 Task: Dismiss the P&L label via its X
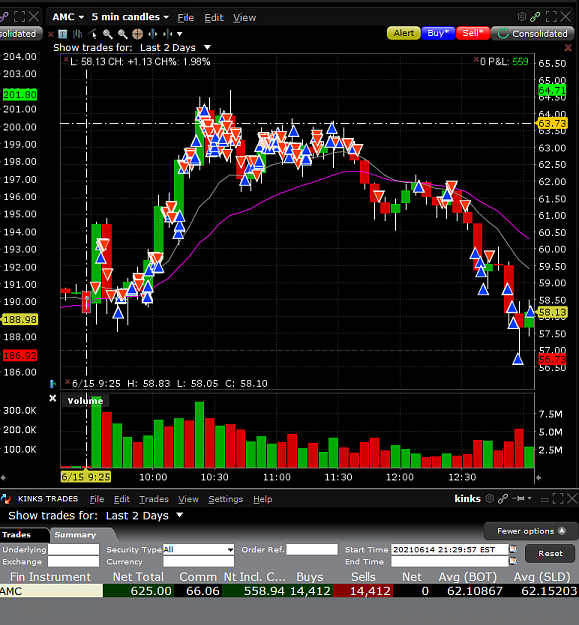pyautogui.click(x=476, y=60)
